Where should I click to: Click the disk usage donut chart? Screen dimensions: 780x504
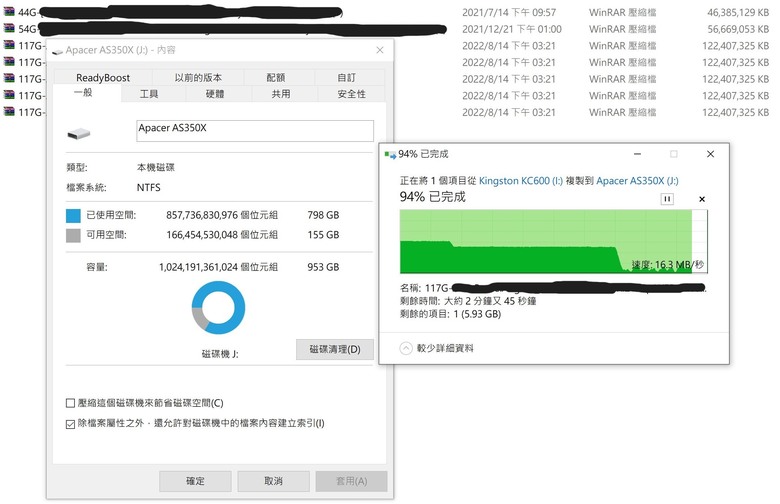(218, 307)
